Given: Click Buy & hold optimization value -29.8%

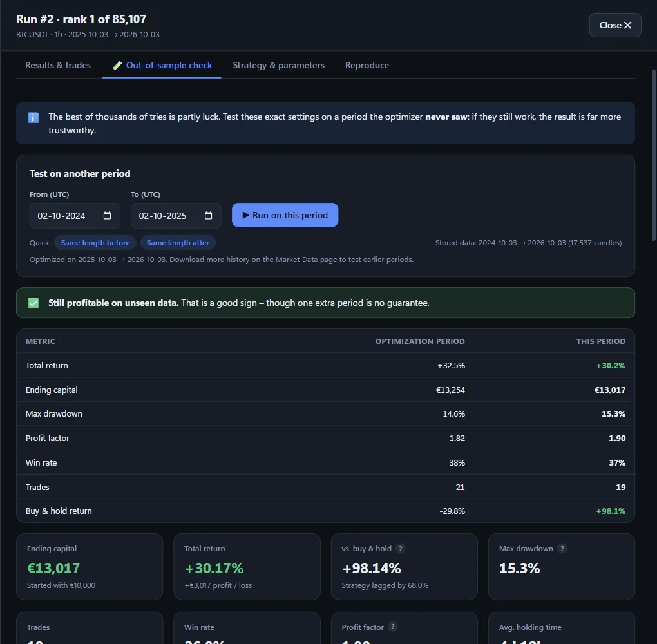Looking at the screenshot, I should coord(452,511).
